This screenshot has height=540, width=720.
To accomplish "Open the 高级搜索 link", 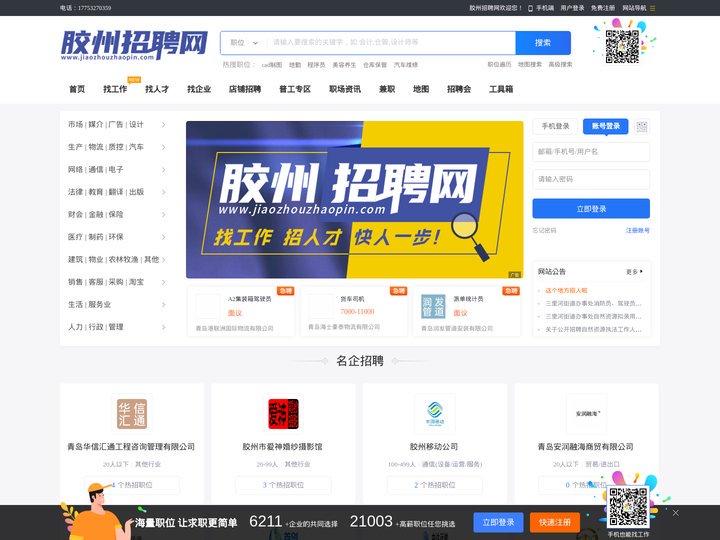I will coord(560,64).
